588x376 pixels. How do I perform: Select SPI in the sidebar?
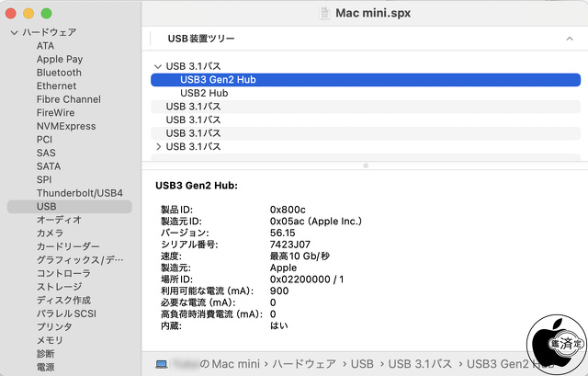click(44, 180)
